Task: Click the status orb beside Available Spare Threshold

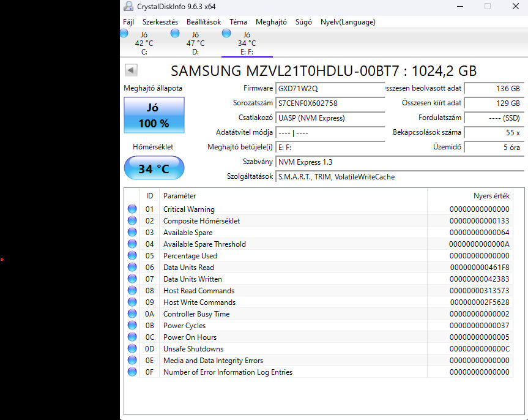Action: tap(132, 244)
